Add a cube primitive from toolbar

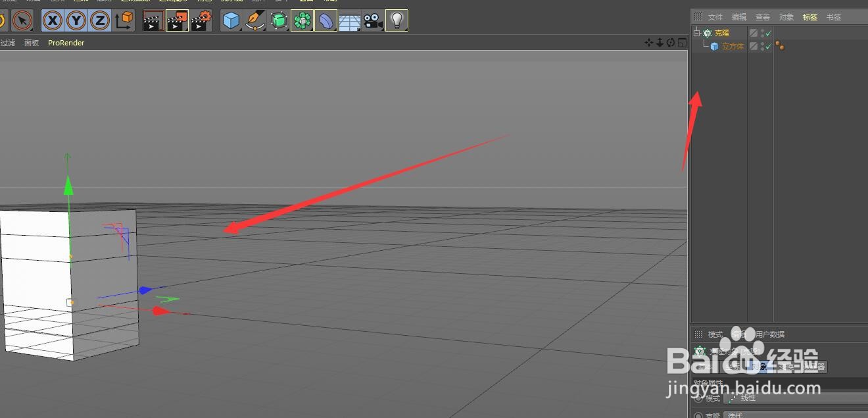tap(231, 21)
